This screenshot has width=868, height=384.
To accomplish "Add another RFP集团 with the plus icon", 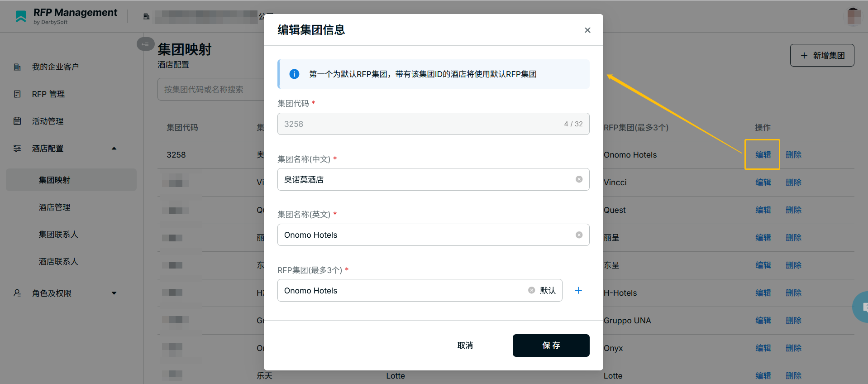I will 578,290.
